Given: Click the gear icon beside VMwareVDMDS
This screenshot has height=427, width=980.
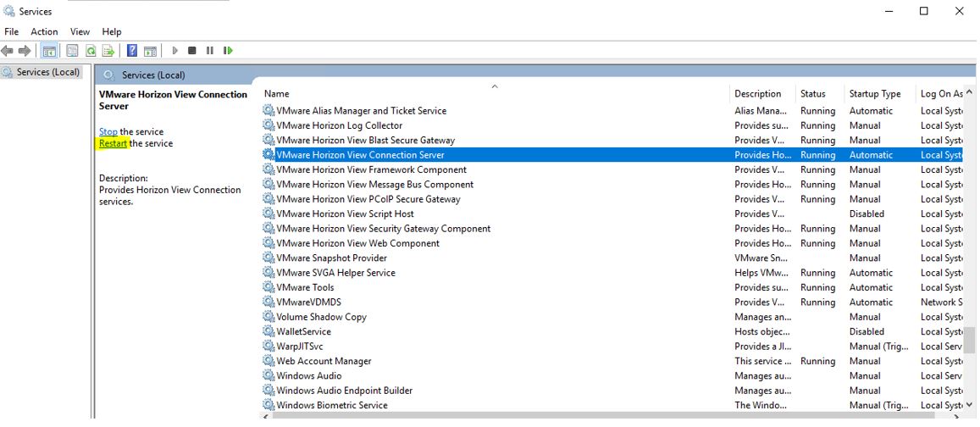Looking at the screenshot, I should (x=269, y=302).
